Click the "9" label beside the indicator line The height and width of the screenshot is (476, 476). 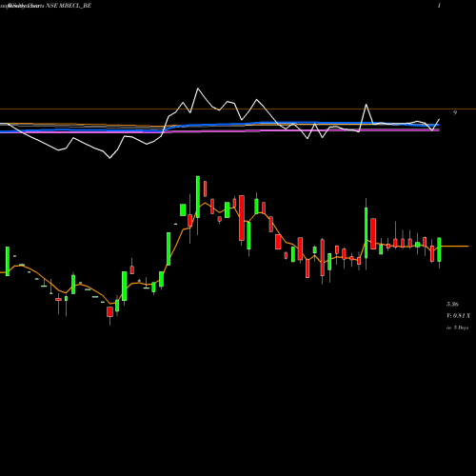tap(455, 112)
